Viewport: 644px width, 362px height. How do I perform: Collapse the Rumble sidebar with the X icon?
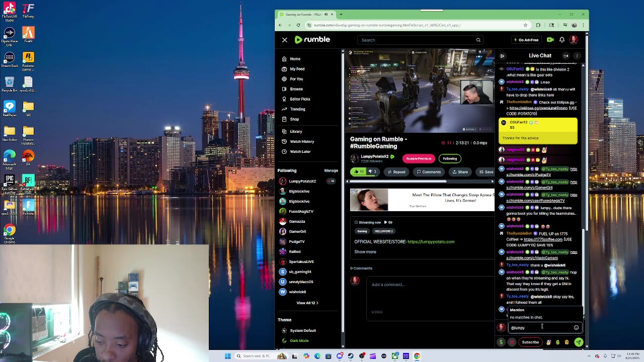285,40
